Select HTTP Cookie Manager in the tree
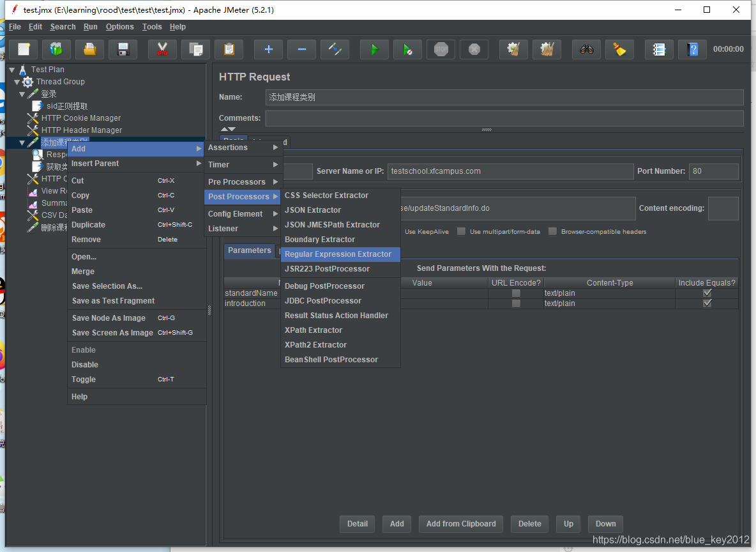Viewport: 756px width, 552px height. [x=81, y=118]
